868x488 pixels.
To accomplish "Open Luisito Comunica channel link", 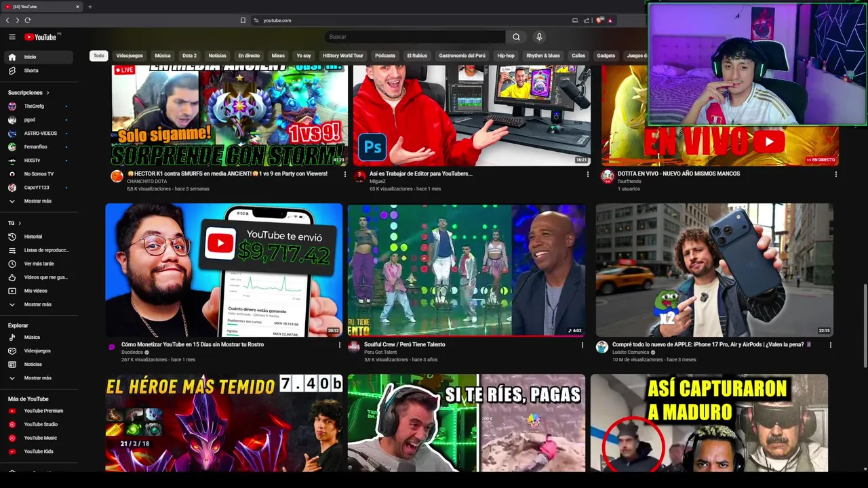I will click(631, 352).
